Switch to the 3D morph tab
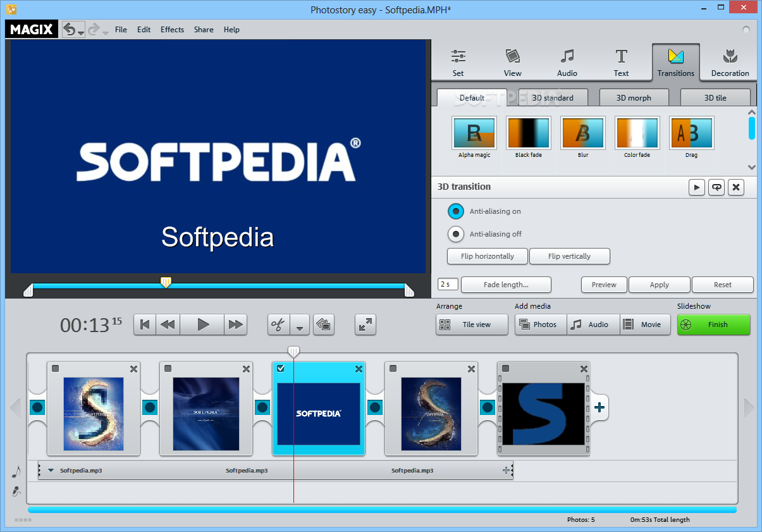762x532 pixels. point(634,97)
